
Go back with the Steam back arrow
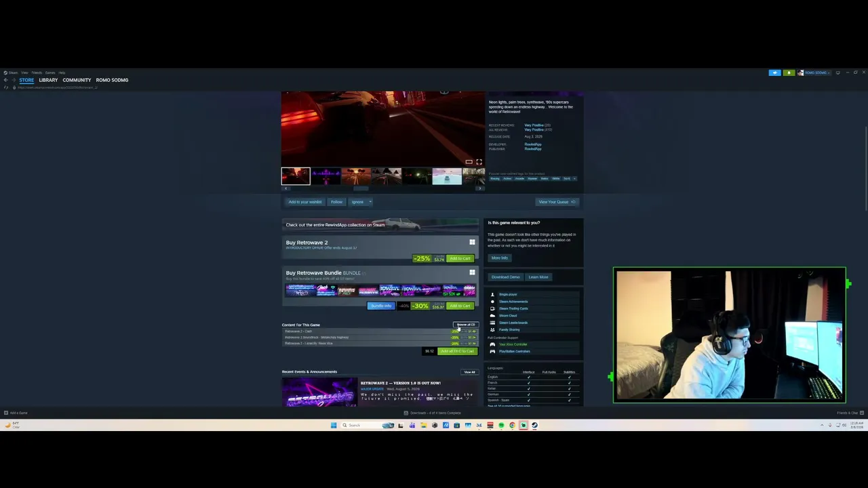[5, 80]
